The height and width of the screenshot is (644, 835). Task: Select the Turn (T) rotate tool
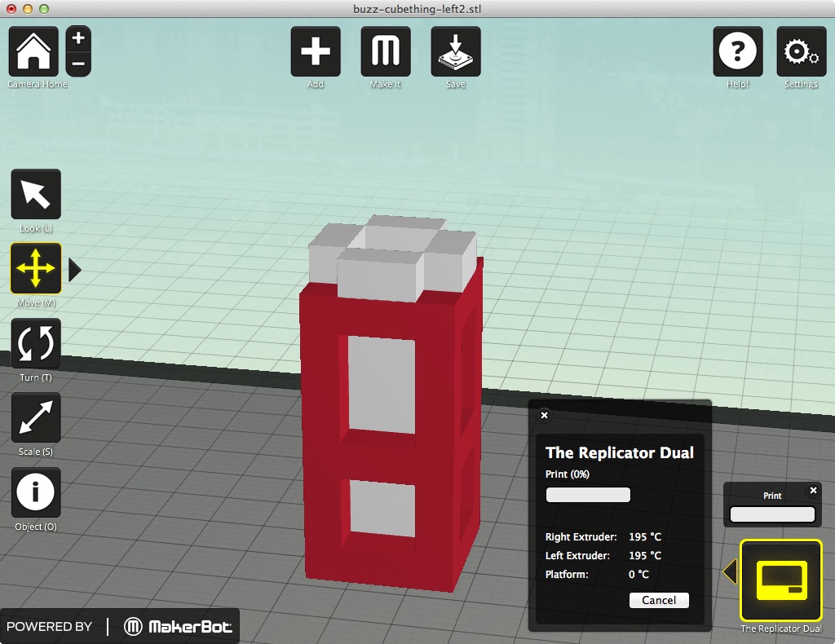tap(36, 343)
